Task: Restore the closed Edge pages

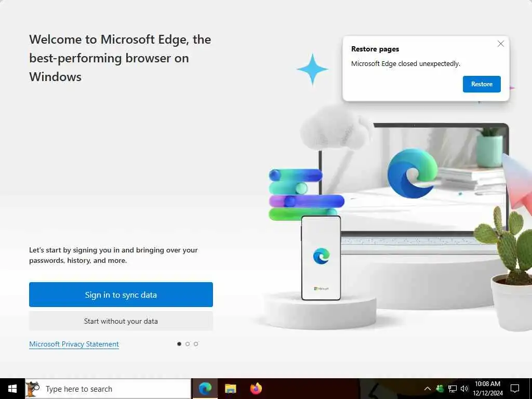Action: click(482, 84)
